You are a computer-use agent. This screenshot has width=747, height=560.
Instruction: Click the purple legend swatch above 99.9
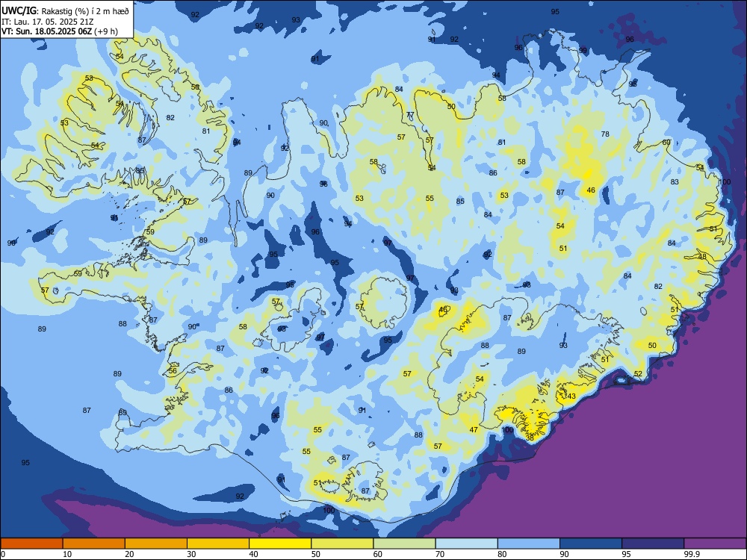tap(715, 544)
